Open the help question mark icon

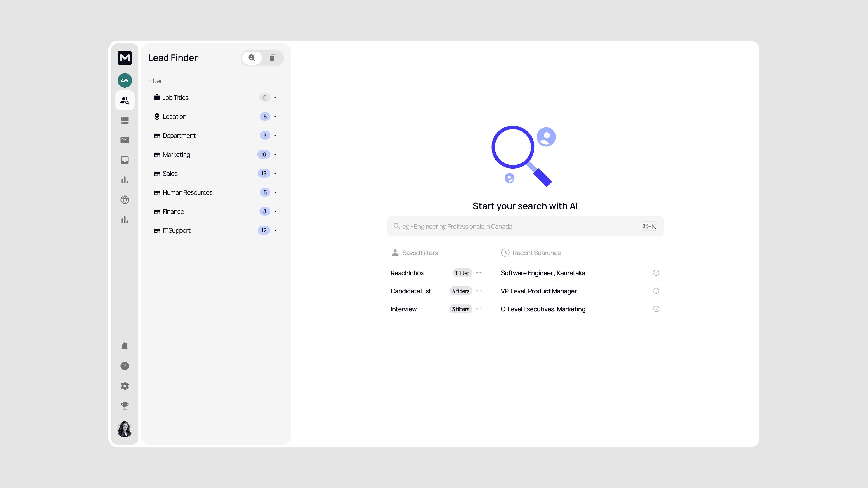(x=125, y=366)
